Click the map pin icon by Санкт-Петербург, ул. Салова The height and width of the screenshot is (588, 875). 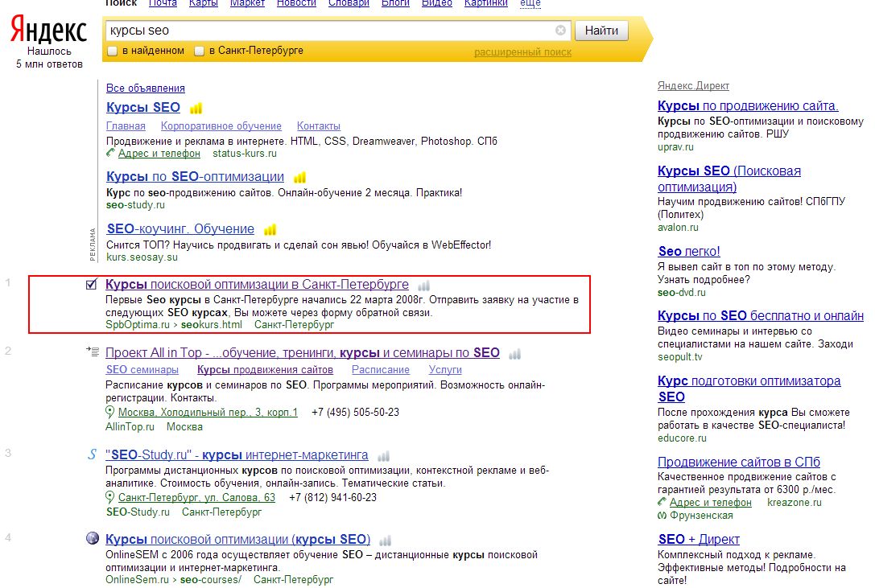[110, 497]
